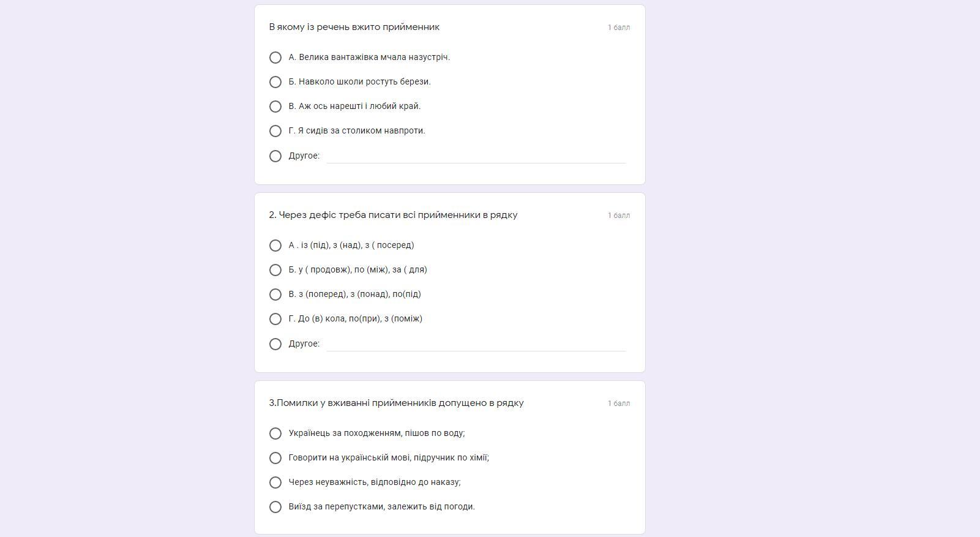The height and width of the screenshot is (537, 980).
Task: Click the 1 балл label of question 3
Action: click(x=619, y=404)
